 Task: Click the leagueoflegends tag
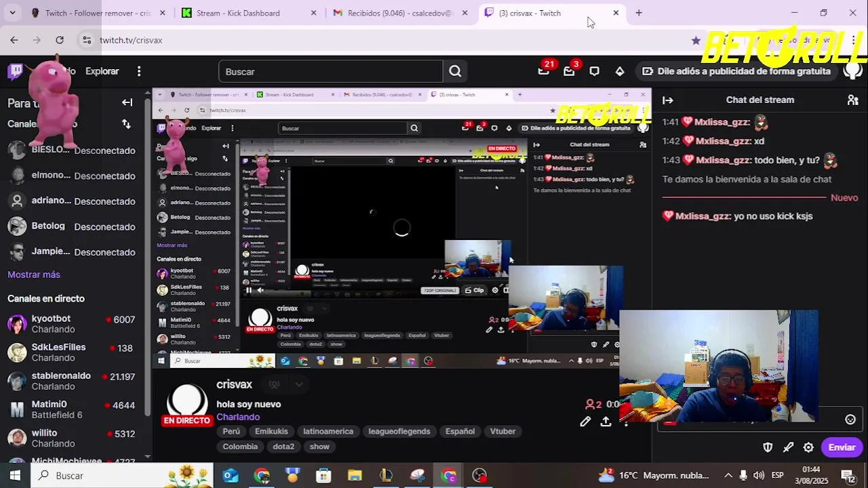coord(399,431)
